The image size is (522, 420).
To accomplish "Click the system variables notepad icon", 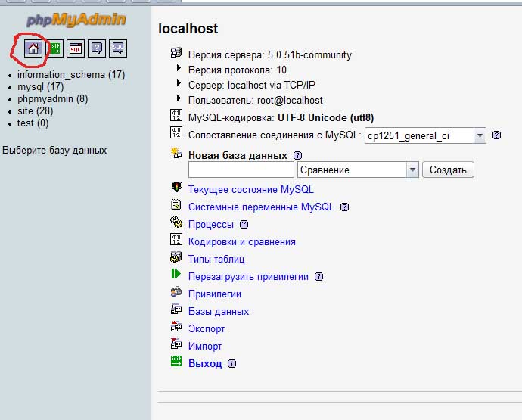I will 176,204.
